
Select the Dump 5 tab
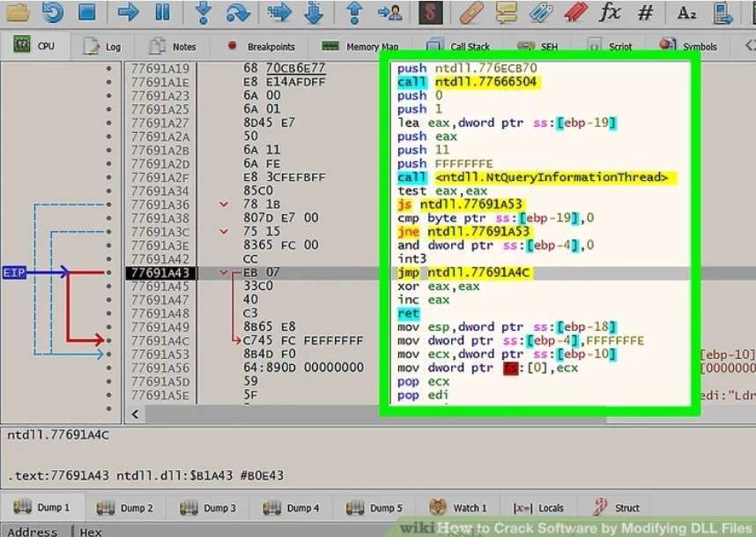point(374,508)
